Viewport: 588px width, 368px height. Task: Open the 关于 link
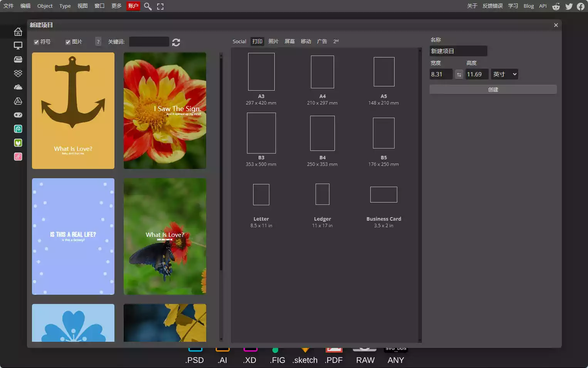pyautogui.click(x=472, y=6)
